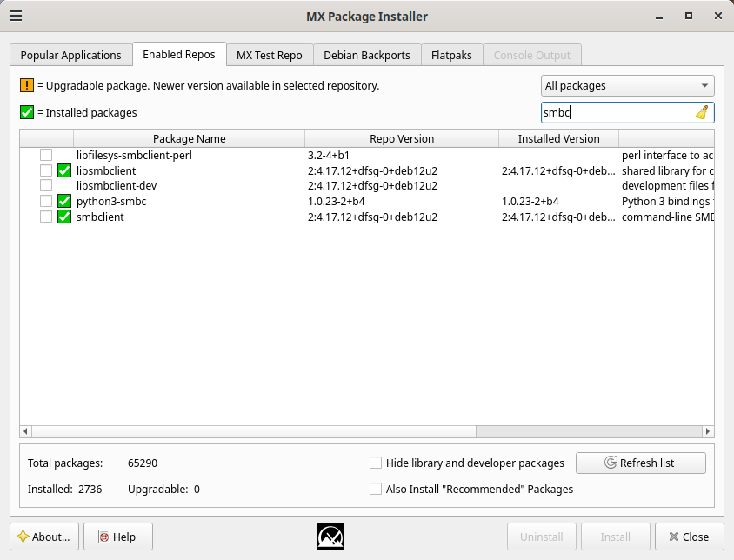Open the All packages filter dropdown
The image size is (734, 560).
click(x=627, y=86)
